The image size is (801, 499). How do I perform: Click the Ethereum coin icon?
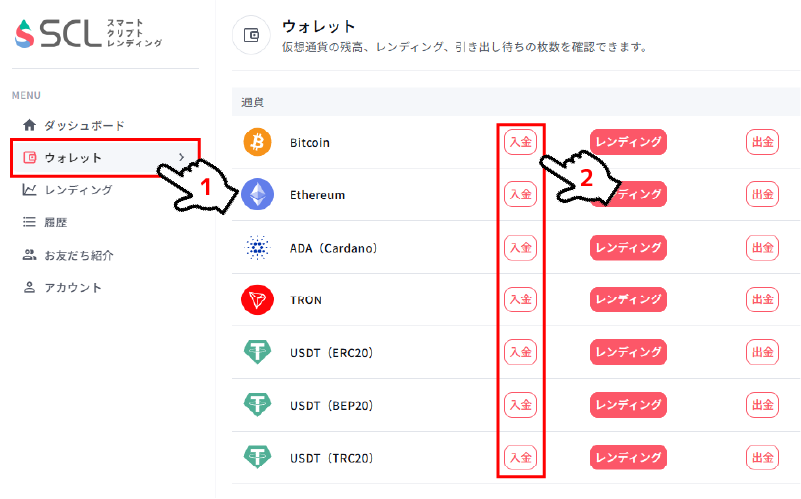pyautogui.click(x=257, y=194)
